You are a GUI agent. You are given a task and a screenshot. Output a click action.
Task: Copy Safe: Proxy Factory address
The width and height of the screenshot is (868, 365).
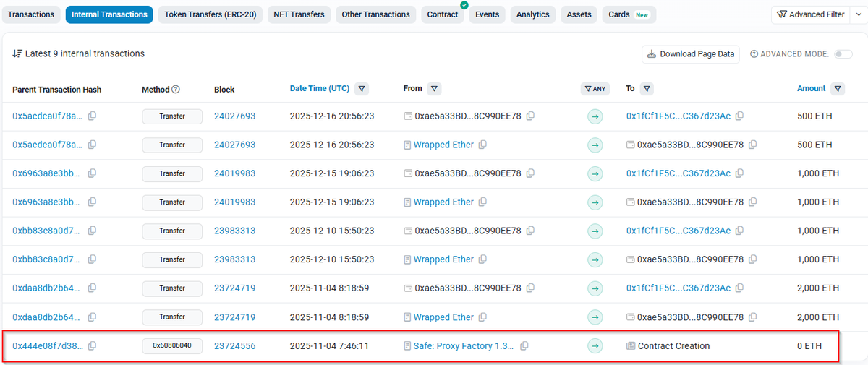coord(524,346)
